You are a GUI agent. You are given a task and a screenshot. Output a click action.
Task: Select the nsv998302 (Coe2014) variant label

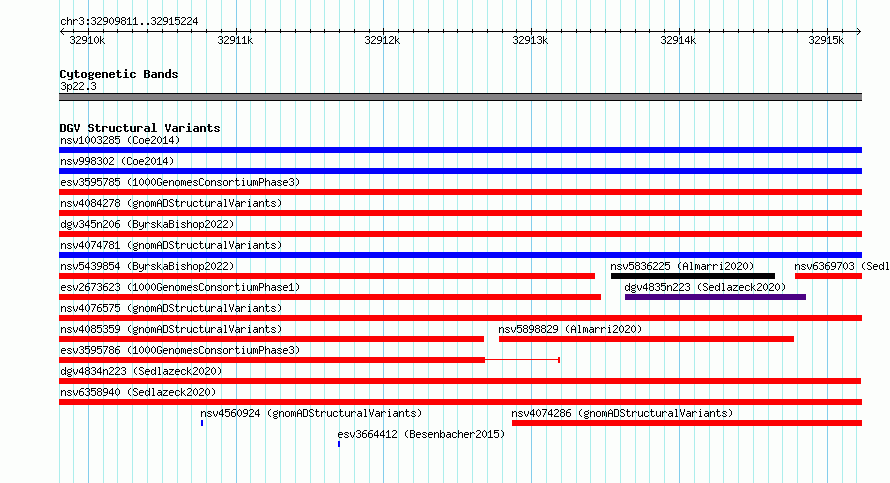117,161
